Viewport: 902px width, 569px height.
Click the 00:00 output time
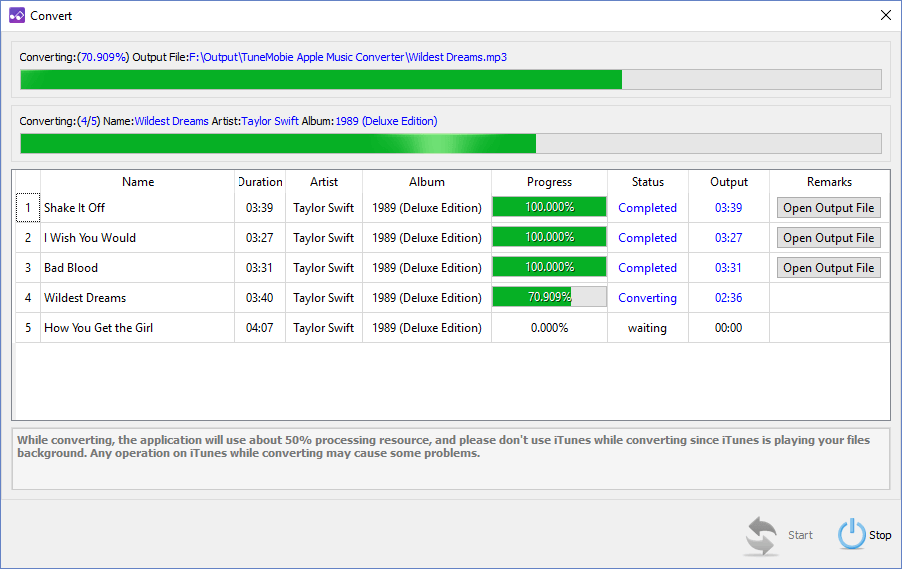coord(728,327)
